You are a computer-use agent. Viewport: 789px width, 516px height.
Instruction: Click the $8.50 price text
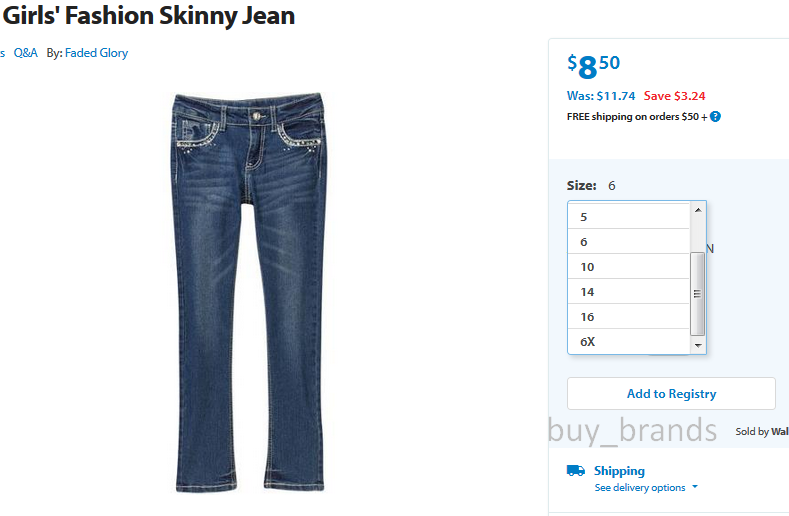pos(593,66)
